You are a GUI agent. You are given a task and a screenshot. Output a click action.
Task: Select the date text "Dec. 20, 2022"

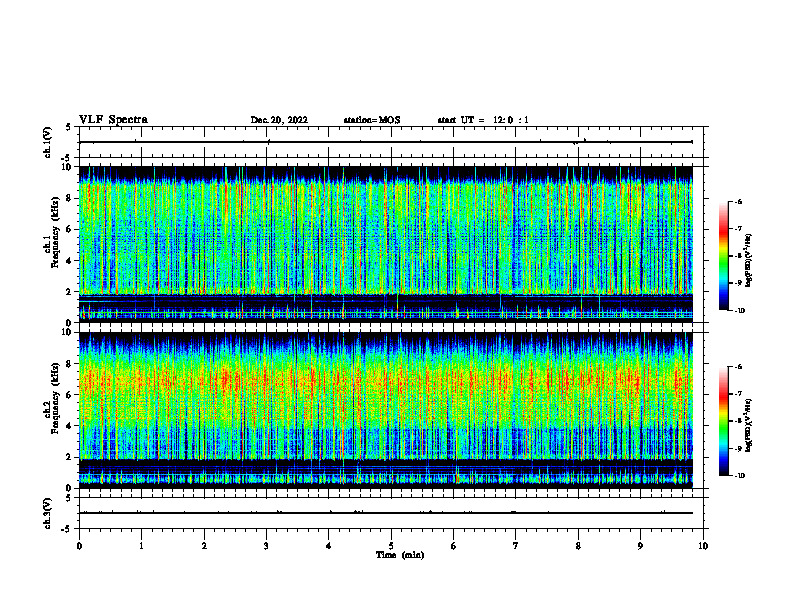279,120
